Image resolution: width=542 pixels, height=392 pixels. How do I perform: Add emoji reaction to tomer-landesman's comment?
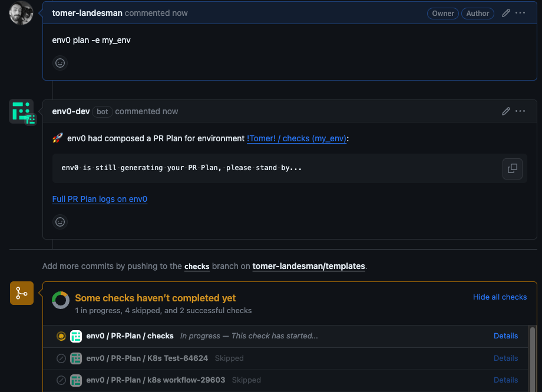pyautogui.click(x=60, y=63)
